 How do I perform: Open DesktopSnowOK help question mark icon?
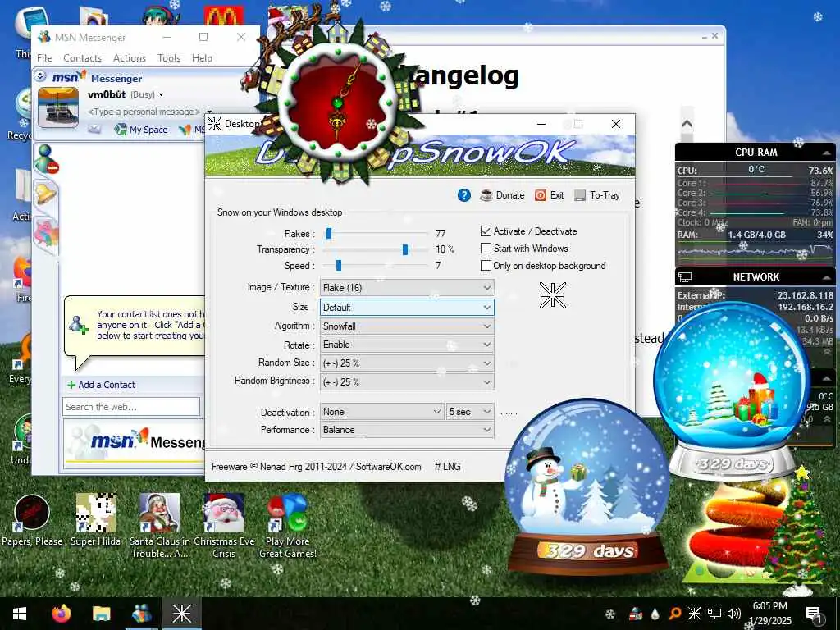point(464,195)
